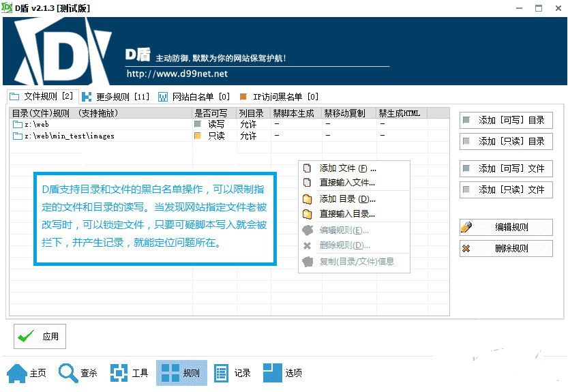Click 添加 [只读] 文件 button
Viewport: 568px width, 392px height.
[x=506, y=190]
